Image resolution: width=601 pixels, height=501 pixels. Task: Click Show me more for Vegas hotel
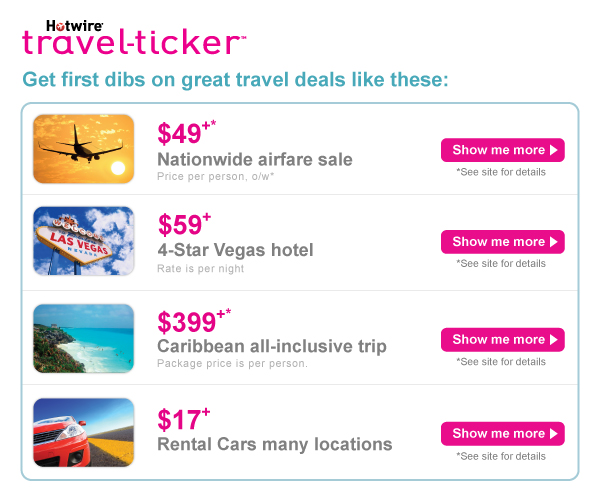pos(502,242)
